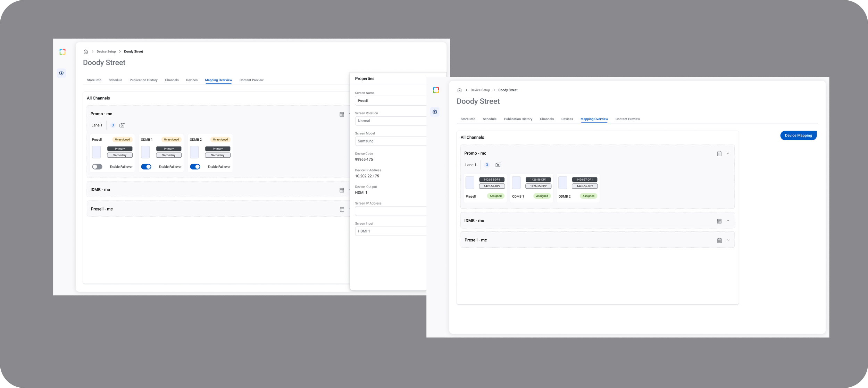Click the settings gear in left window sidebar
868x388 pixels.
(x=61, y=73)
